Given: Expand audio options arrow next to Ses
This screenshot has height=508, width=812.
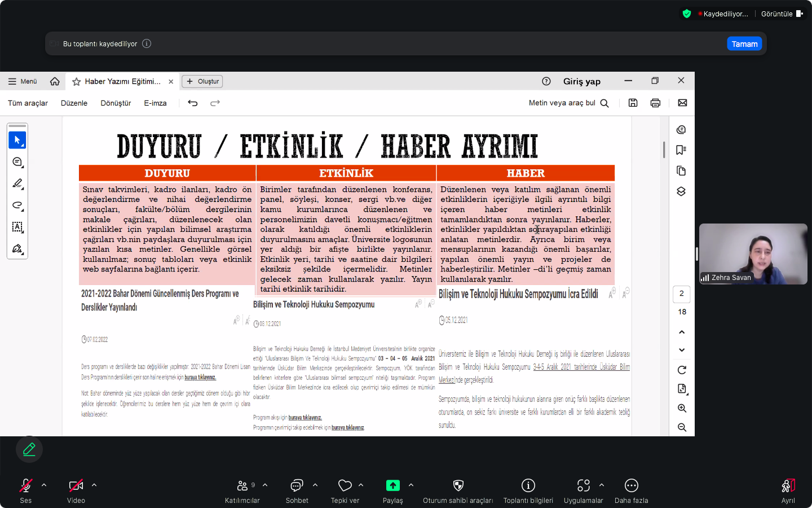Looking at the screenshot, I should (44, 485).
